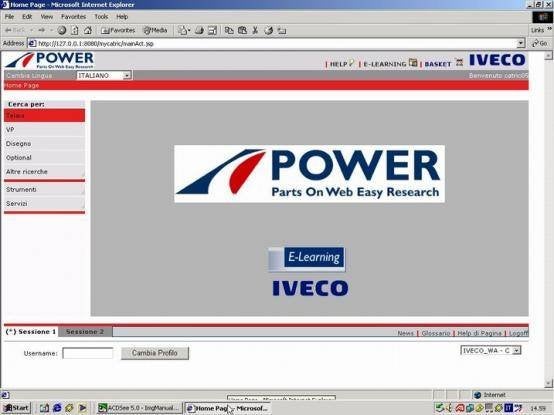
Task: Click the E-Learning banner button
Action: tap(307, 259)
